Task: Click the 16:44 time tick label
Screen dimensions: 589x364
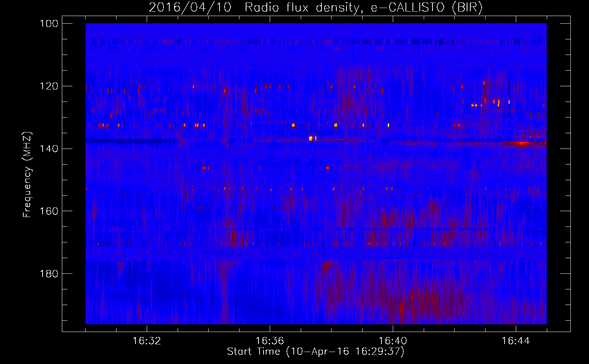Action: tap(516, 341)
